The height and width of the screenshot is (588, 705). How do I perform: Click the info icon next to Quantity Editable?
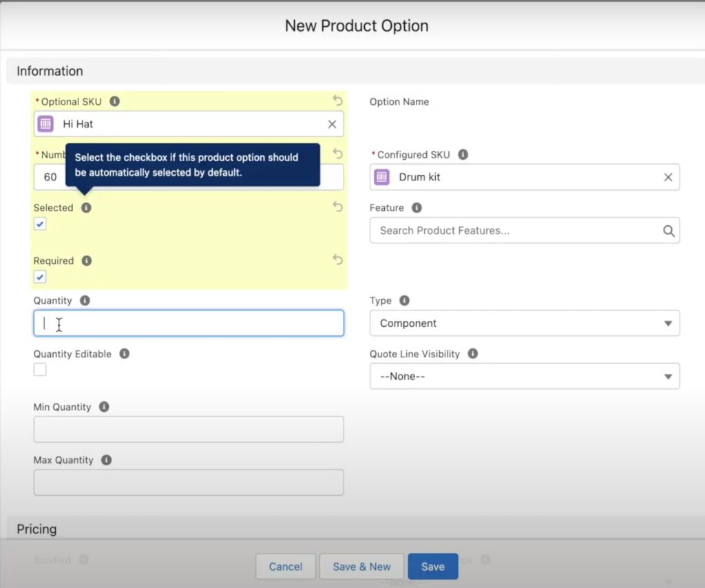coord(125,353)
